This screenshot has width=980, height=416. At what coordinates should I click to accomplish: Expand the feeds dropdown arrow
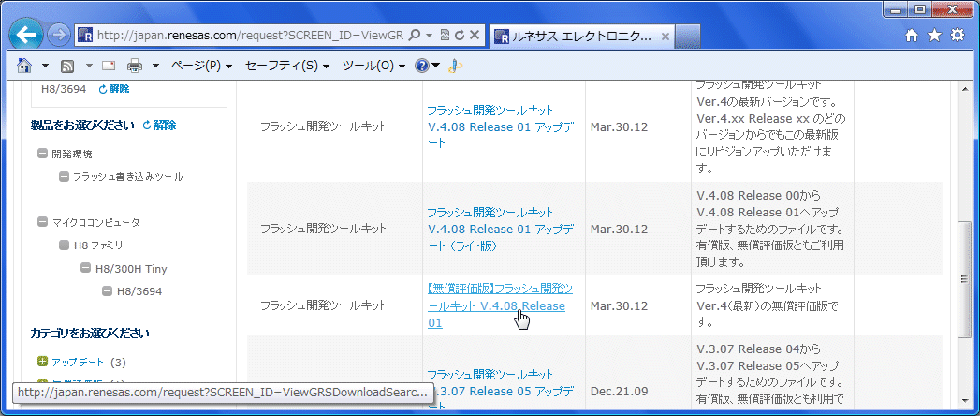[x=89, y=66]
